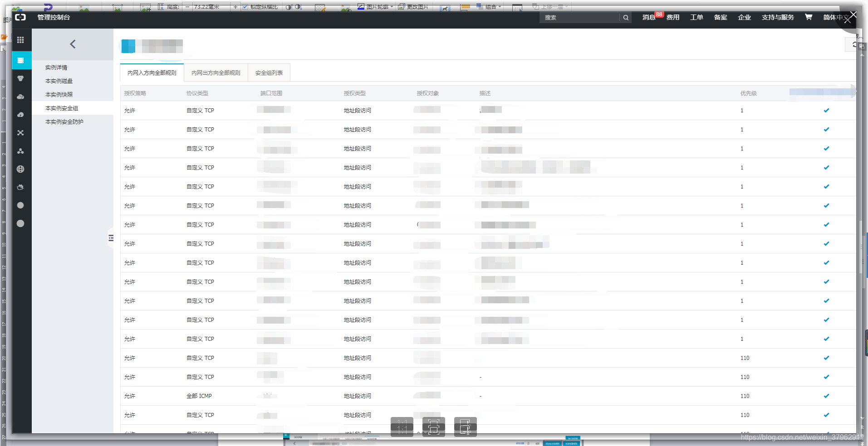Open the 图片轮廓 dropdown in WPS toolbar

[x=375, y=7]
